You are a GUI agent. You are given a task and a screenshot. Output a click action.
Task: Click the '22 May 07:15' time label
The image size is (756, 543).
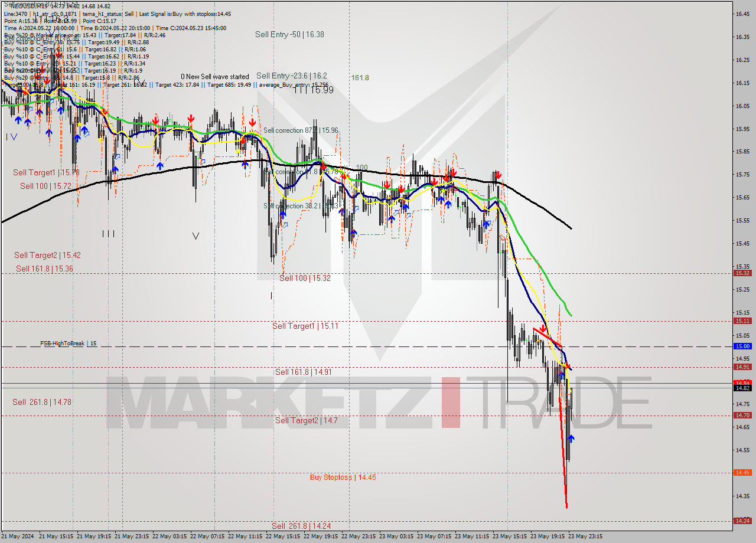point(207,537)
